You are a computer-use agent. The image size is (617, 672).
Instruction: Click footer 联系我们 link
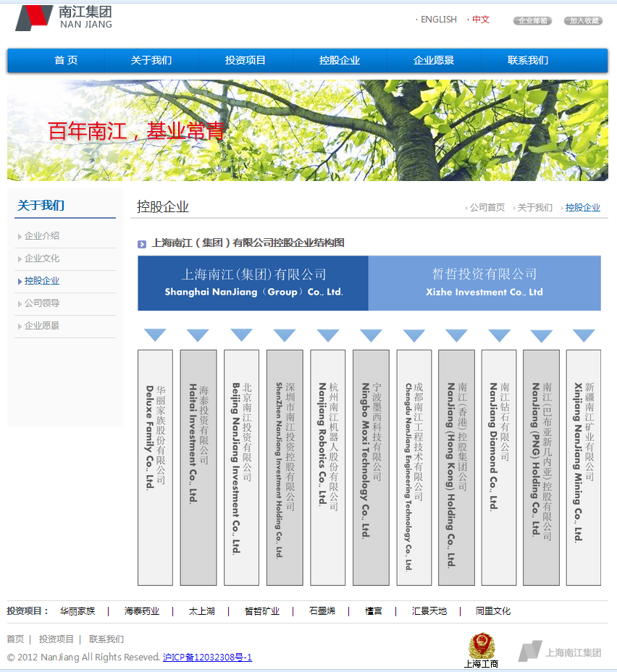(x=106, y=639)
